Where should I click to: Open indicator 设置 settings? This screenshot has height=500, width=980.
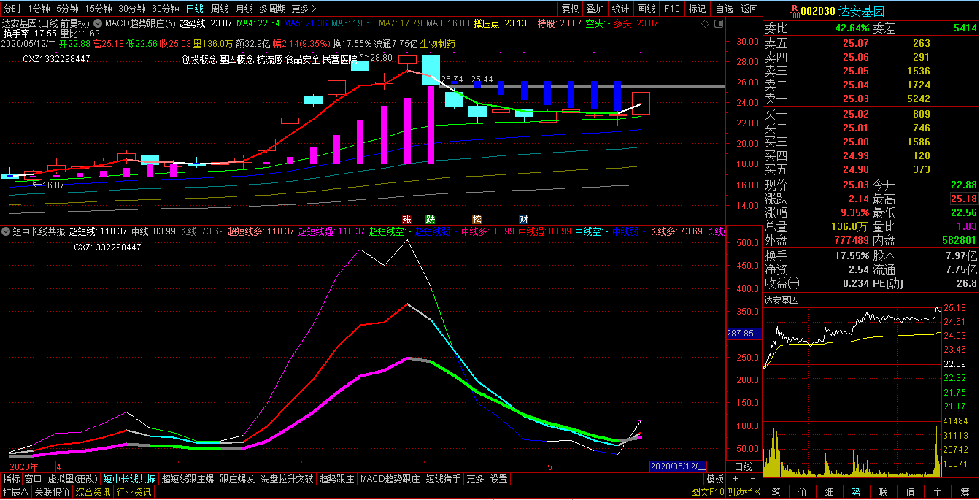499,480
